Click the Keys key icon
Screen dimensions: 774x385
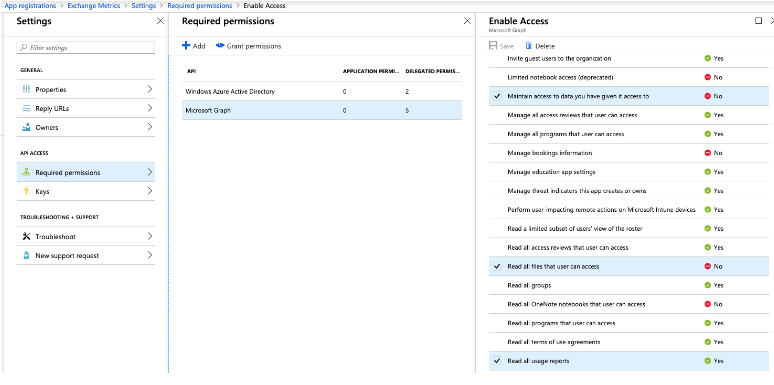tap(27, 191)
